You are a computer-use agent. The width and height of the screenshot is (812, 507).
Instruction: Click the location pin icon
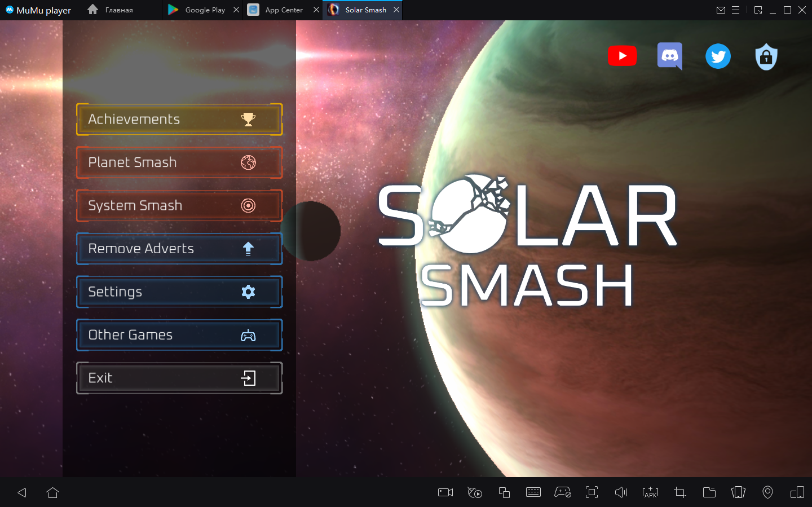coord(767,492)
